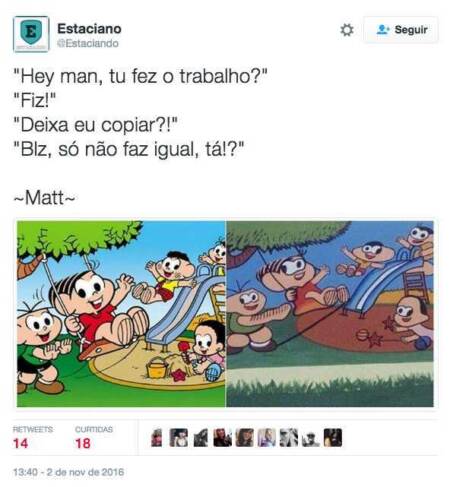Open the right painted cartoon image

pos(330,314)
